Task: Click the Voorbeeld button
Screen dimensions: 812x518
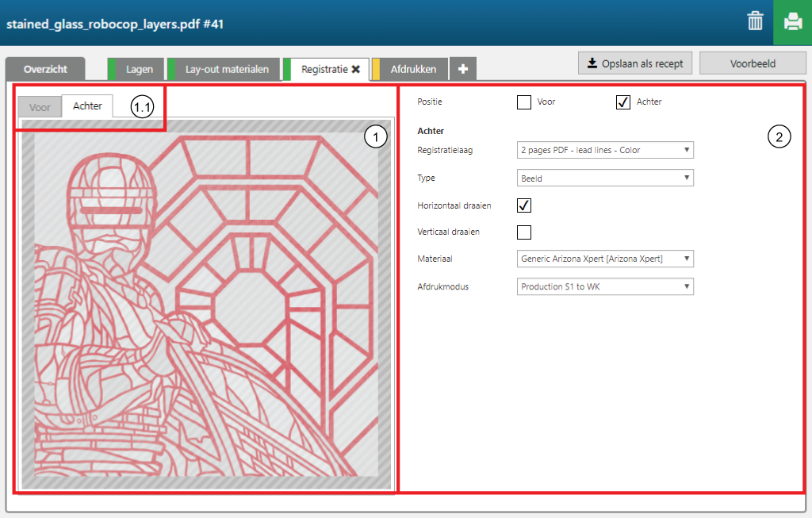Action: click(x=753, y=63)
